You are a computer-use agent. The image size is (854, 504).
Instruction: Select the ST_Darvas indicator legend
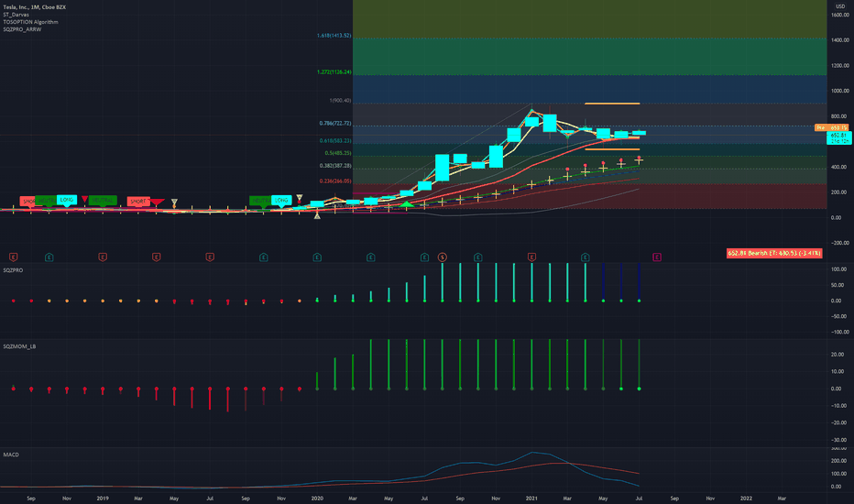(16, 15)
